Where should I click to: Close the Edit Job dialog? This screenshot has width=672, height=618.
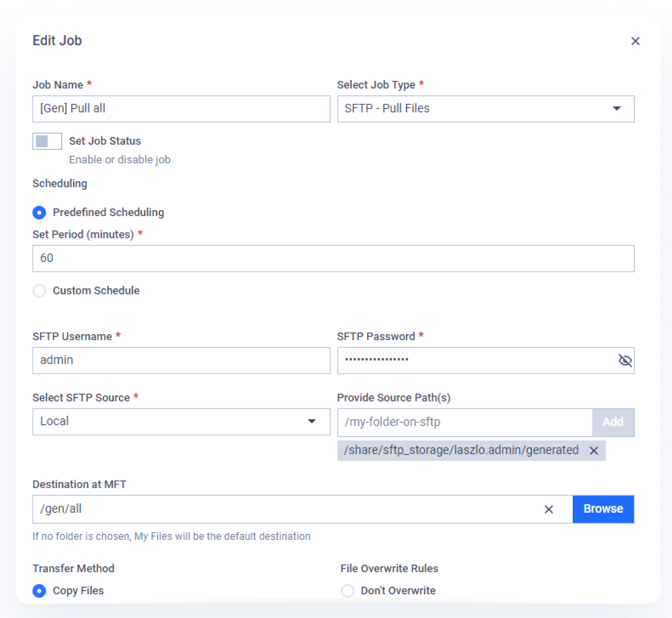click(x=635, y=41)
